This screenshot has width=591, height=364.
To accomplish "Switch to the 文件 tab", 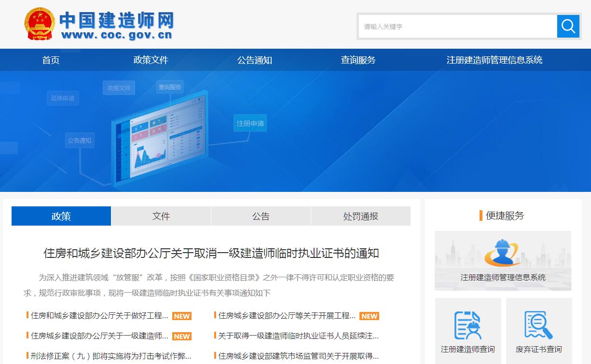I will tap(161, 216).
